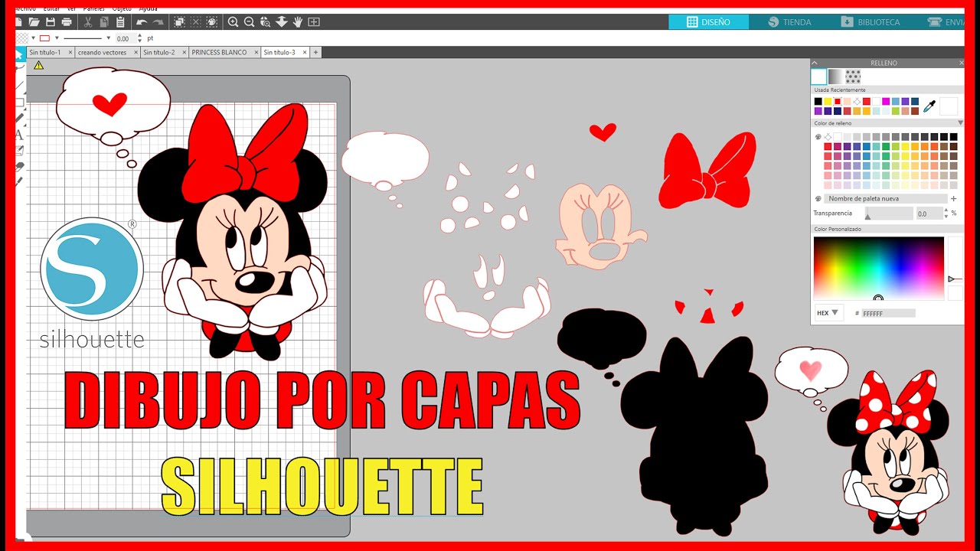Pick magenta in recently used colors
This screenshot has height=551, width=980.
[x=886, y=101]
